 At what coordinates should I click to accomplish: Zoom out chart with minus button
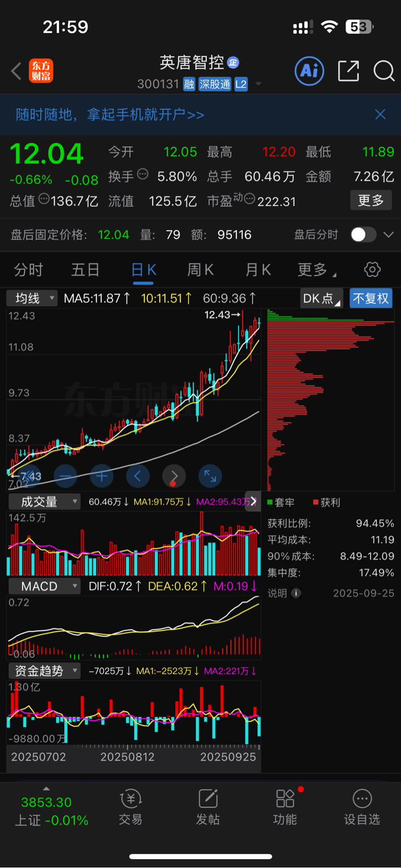65,476
